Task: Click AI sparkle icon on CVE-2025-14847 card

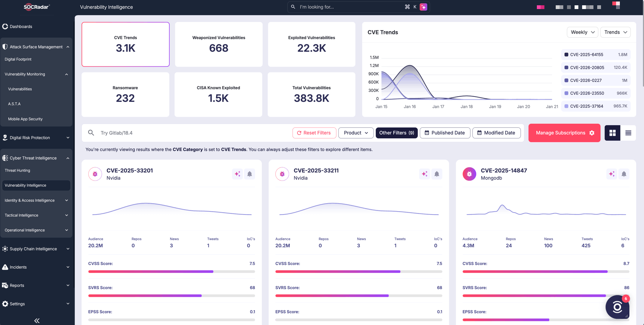Action: [x=612, y=174]
